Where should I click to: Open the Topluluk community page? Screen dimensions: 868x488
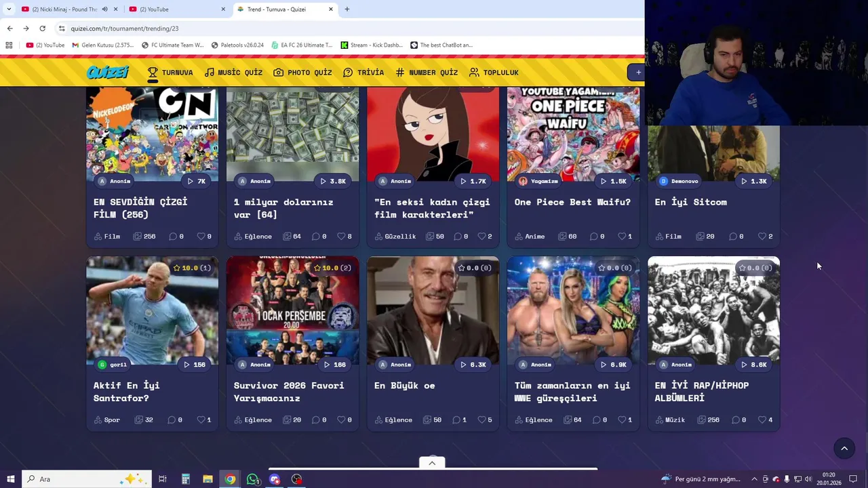494,73
